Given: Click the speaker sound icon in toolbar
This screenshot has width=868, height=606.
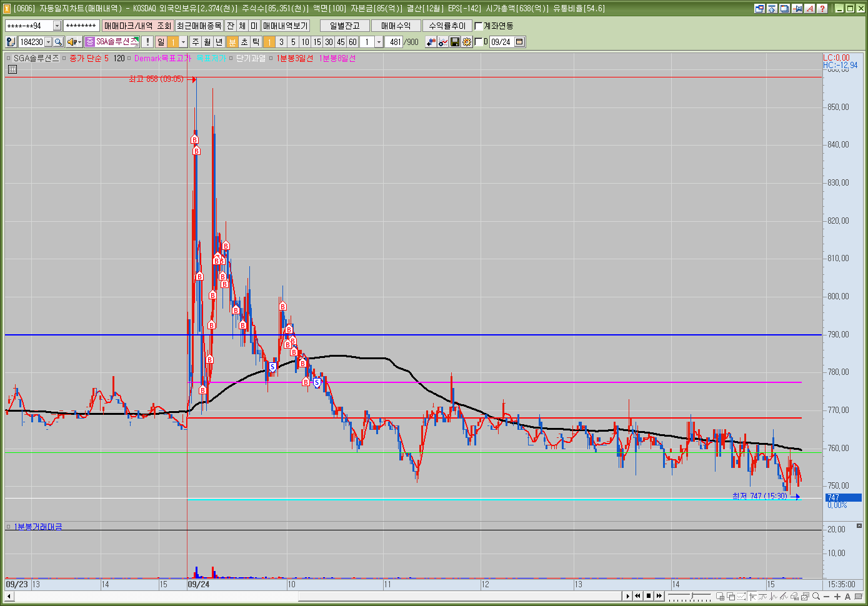Looking at the screenshot, I should (71, 42).
